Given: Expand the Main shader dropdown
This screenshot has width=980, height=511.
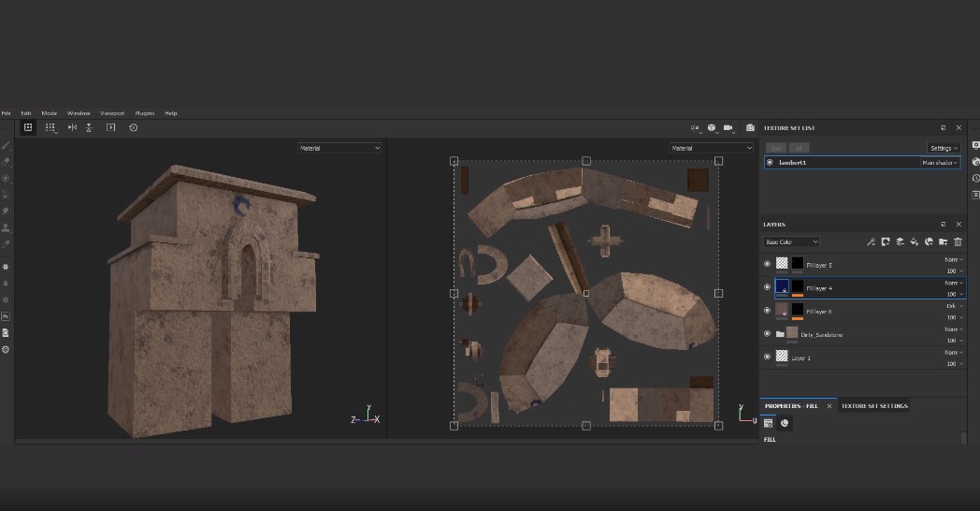Looking at the screenshot, I should click(939, 163).
